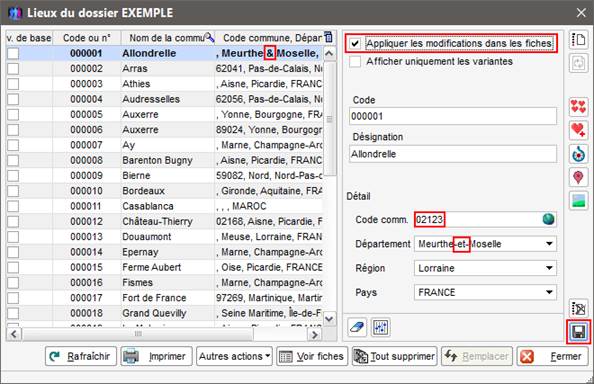Click the vertical scrollbar up arrow
This screenshot has width=594, height=384.
329,54
